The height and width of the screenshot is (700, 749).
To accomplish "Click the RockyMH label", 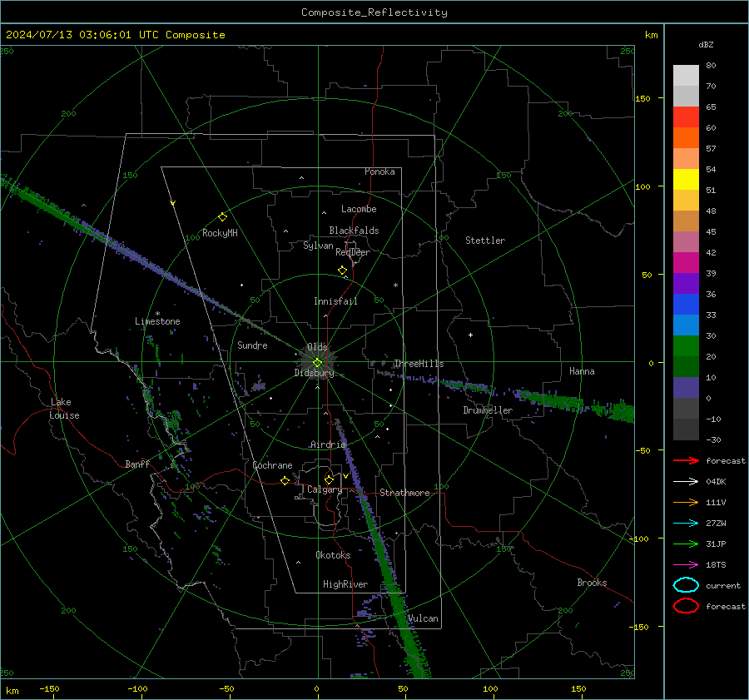I will 220,233.
